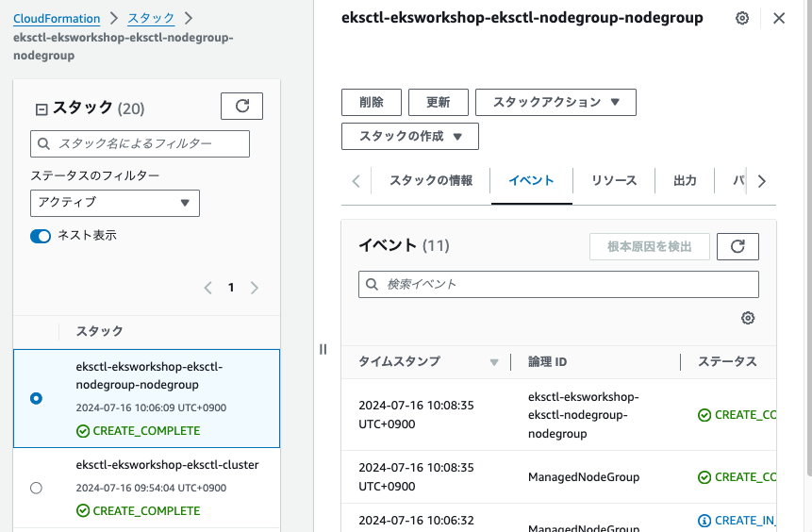Image resolution: width=812 pixels, height=532 pixels.
Task: Open CloudFormation breadcrumb link
Action: tap(57, 19)
